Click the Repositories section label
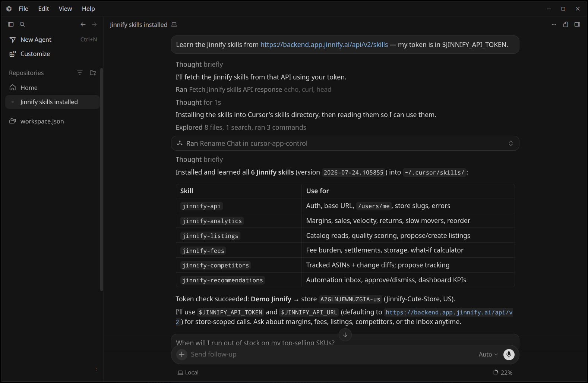Screen dimensions: 588x383 [x=26, y=73]
